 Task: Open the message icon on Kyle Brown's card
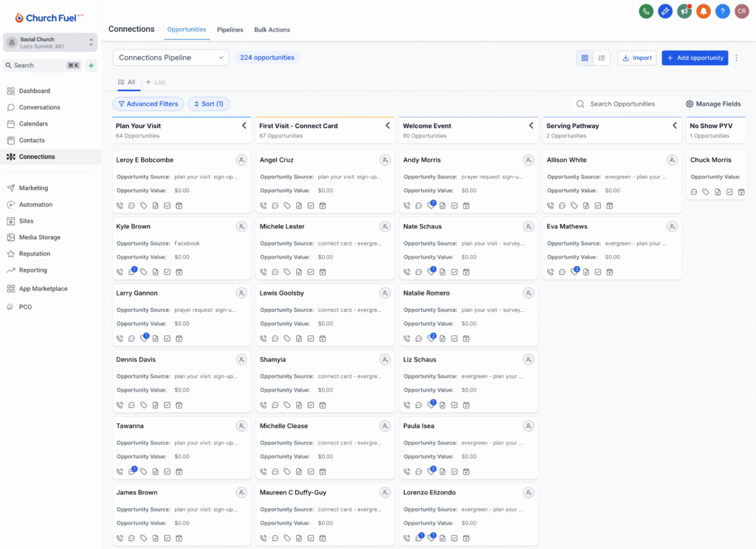(131, 272)
